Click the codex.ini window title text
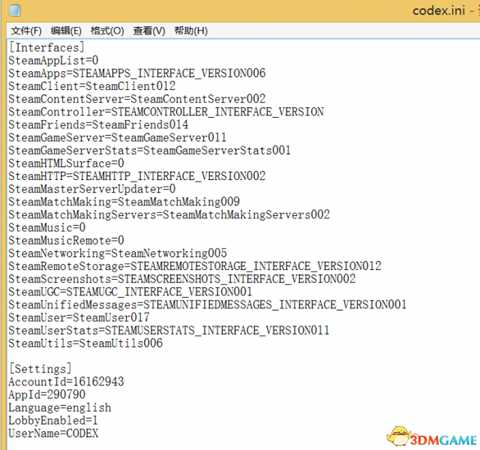The width and height of the screenshot is (480, 450). [x=439, y=11]
